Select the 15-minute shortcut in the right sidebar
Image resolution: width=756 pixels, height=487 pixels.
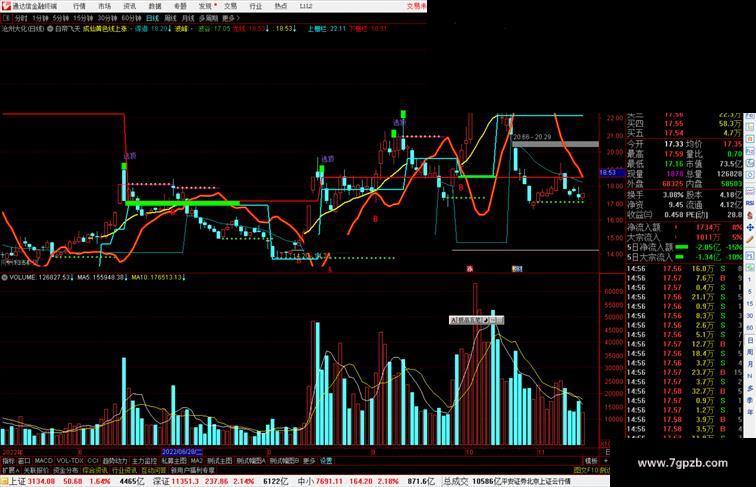coord(750,304)
